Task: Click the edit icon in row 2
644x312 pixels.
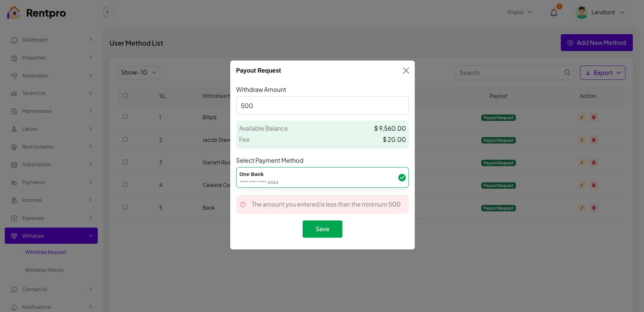Action: [x=582, y=140]
